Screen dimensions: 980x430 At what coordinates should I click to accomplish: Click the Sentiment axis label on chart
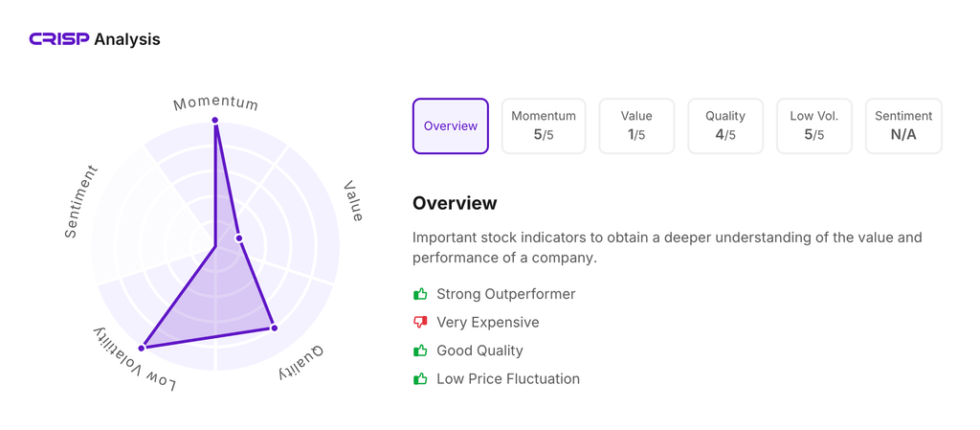[81, 202]
